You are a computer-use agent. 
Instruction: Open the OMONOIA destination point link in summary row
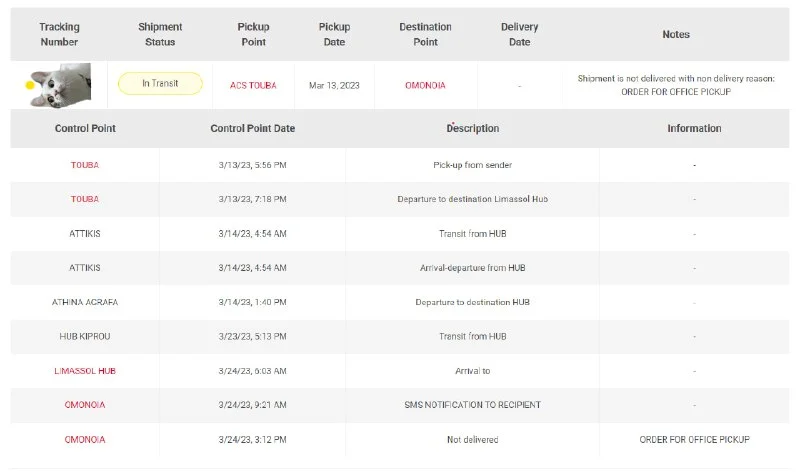[x=425, y=86]
